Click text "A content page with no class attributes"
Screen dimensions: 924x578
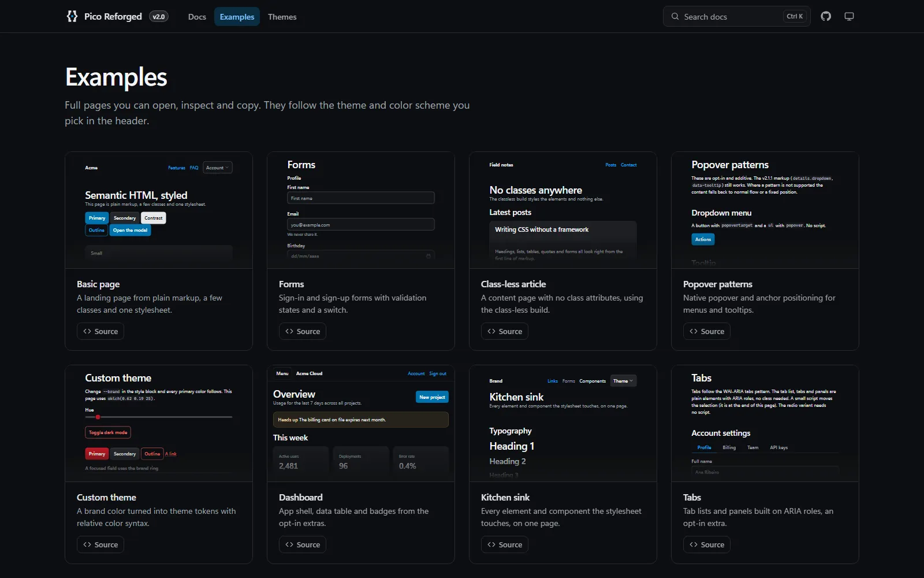(x=552, y=298)
